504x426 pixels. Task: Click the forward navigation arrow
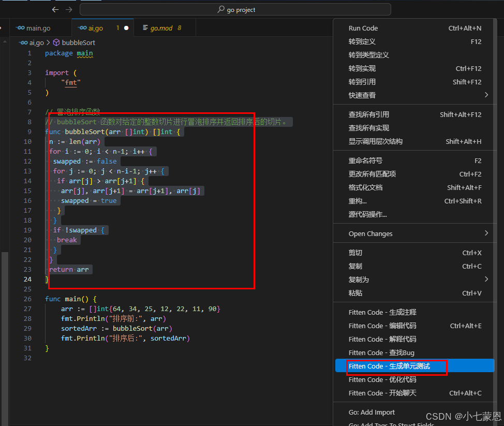69,9
